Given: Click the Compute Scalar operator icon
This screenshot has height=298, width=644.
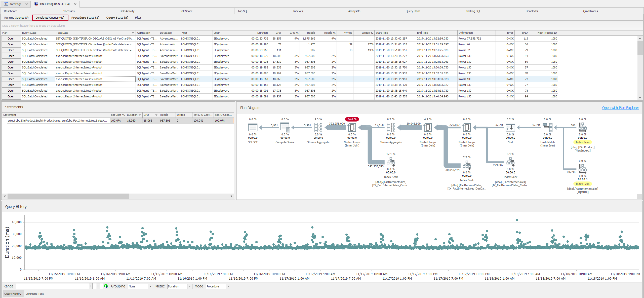Looking at the screenshot, I should (x=285, y=128).
